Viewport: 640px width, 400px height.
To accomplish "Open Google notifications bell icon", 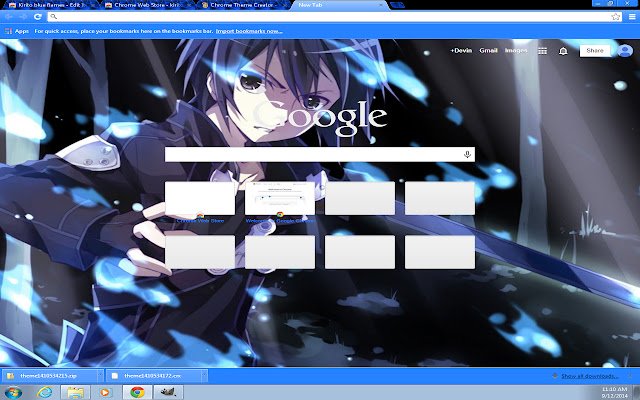I will click(x=563, y=51).
